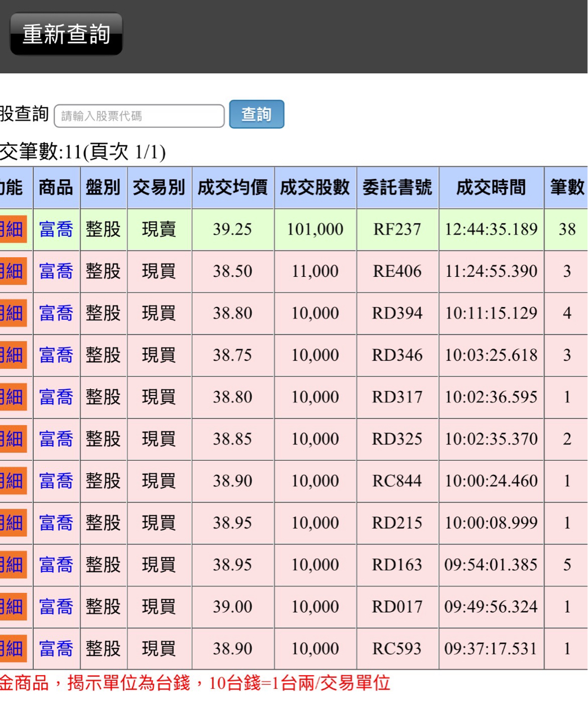Click 富喬 link in the RD215 row
This screenshot has height=722, width=588.
(x=56, y=523)
